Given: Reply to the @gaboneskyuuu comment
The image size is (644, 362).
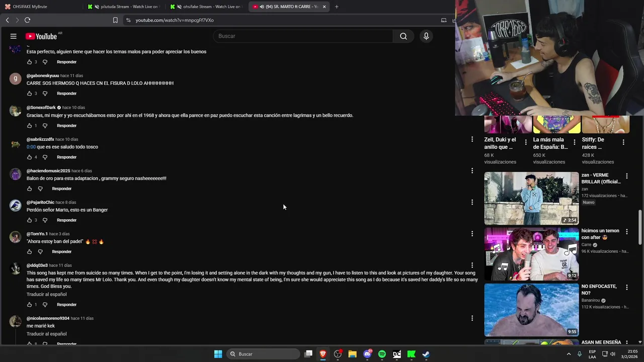Looking at the screenshot, I should [x=66, y=94].
